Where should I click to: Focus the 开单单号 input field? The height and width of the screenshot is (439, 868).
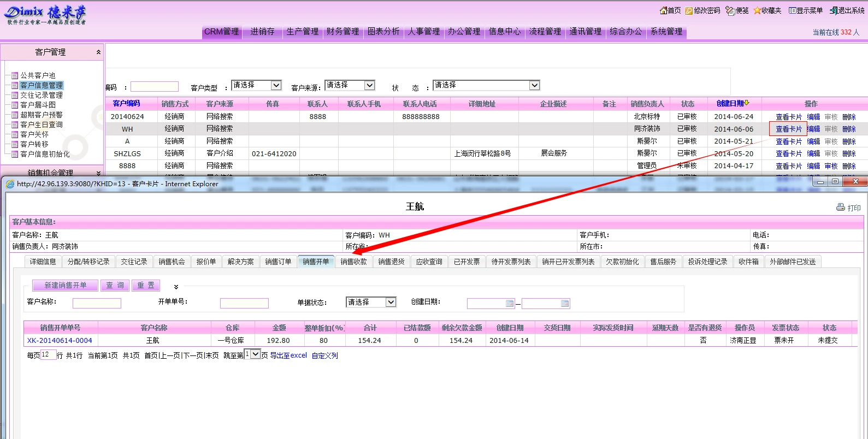pos(244,303)
